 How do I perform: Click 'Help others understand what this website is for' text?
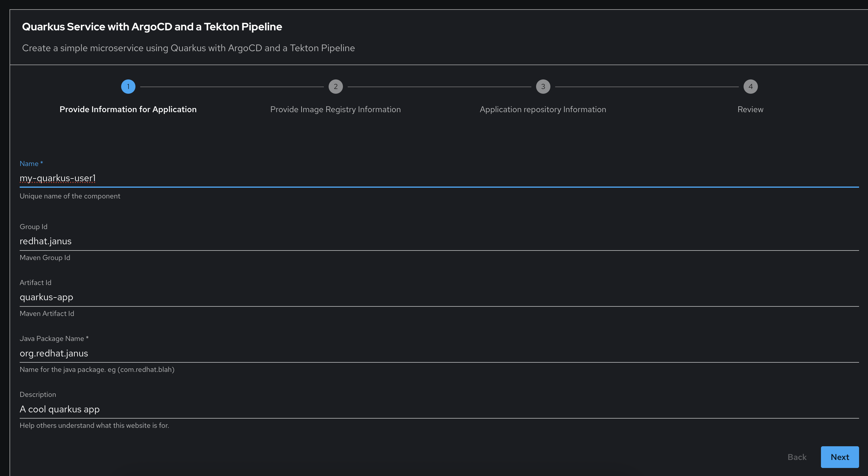[94, 425]
